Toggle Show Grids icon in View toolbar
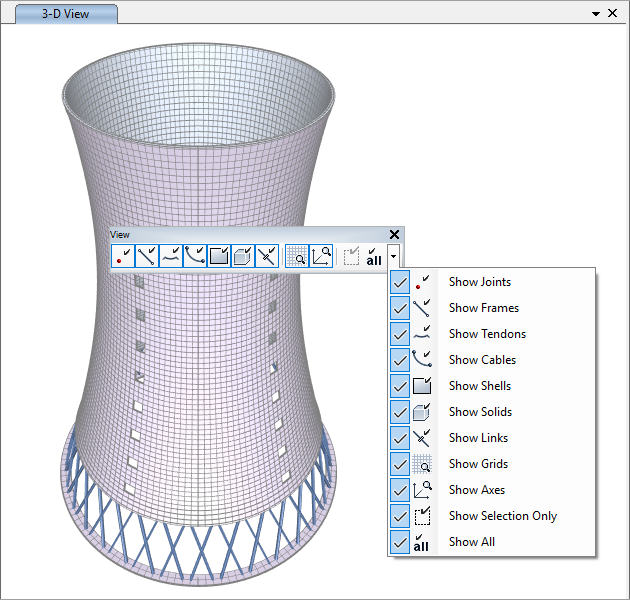The image size is (630, 600). coord(297,256)
